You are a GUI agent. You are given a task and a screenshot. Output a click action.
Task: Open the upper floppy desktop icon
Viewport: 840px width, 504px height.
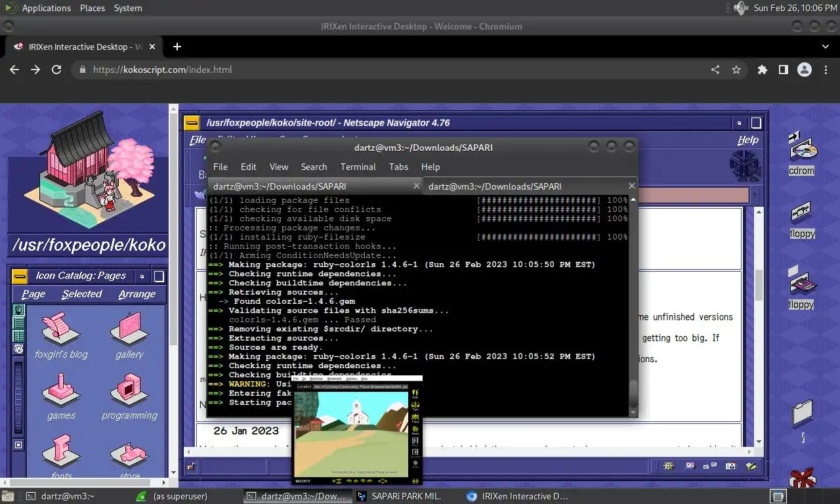tap(801, 213)
